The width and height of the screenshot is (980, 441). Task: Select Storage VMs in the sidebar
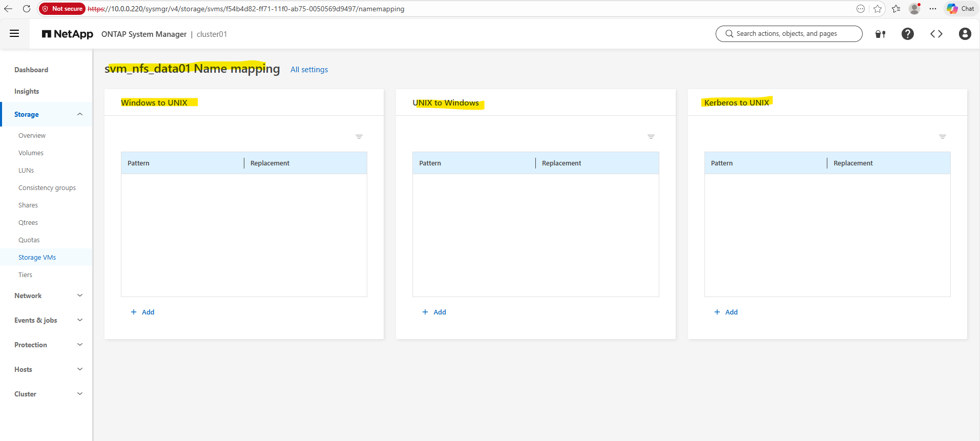pos(37,257)
